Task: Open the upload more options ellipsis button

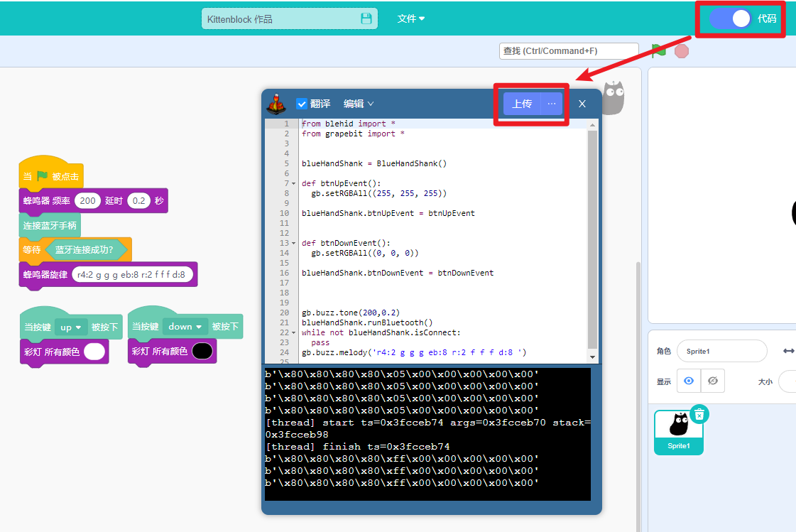Action: pyautogui.click(x=552, y=104)
